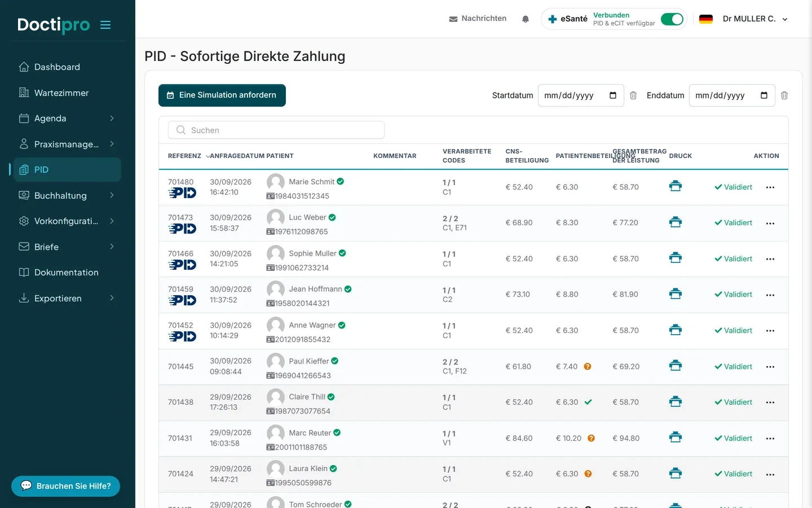Print record for Sophie Muller
This screenshot has width=812, height=508.
point(676,258)
